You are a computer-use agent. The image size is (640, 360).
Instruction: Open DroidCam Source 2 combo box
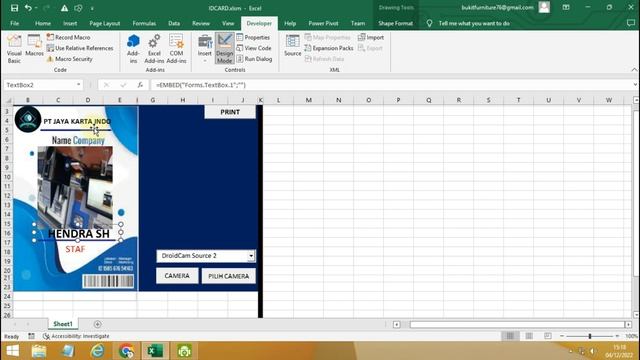pyautogui.click(x=251, y=256)
